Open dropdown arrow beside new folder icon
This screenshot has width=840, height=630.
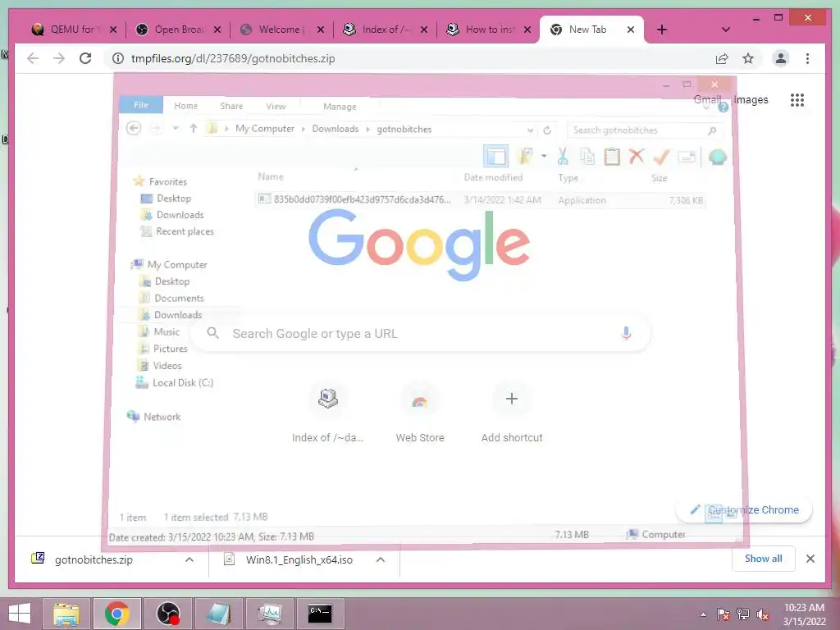[x=544, y=156]
